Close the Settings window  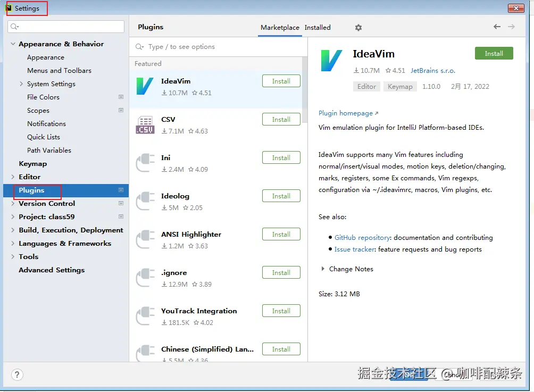pyautogui.click(x=516, y=8)
